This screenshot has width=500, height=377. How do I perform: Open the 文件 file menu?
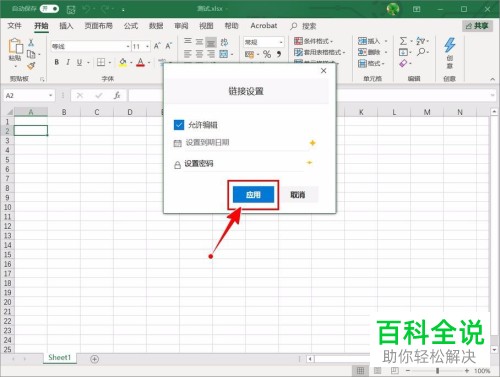click(x=14, y=26)
